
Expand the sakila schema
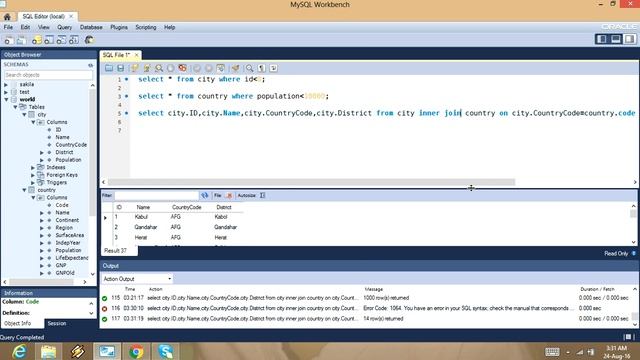[x=6, y=84]
